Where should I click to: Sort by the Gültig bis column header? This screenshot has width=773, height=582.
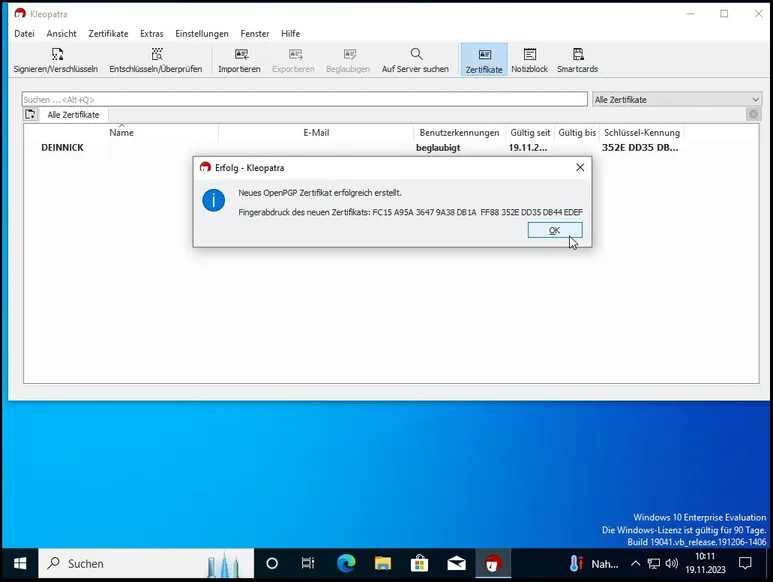577,133
